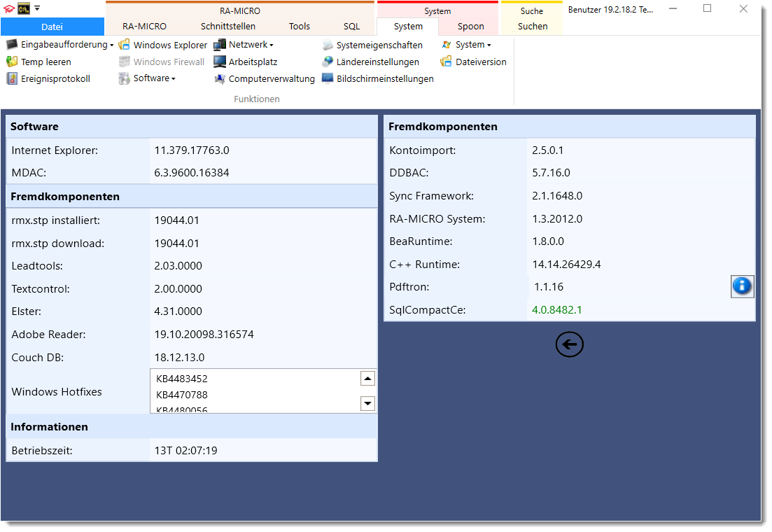Click Kontoimport version 2.5.0.1
Image resolution: width=772 pixels, height=532 pixels.
point(547,150)
